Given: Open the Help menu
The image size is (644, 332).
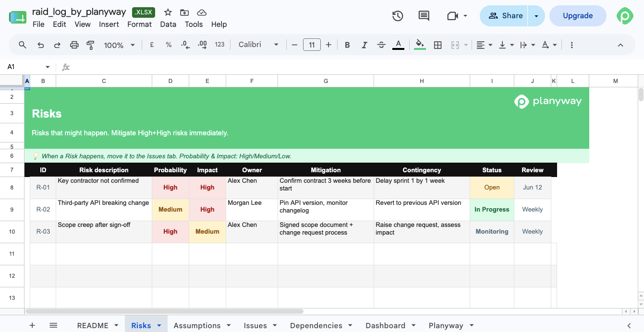Looking at the screenshot, I should coord(219,24).
